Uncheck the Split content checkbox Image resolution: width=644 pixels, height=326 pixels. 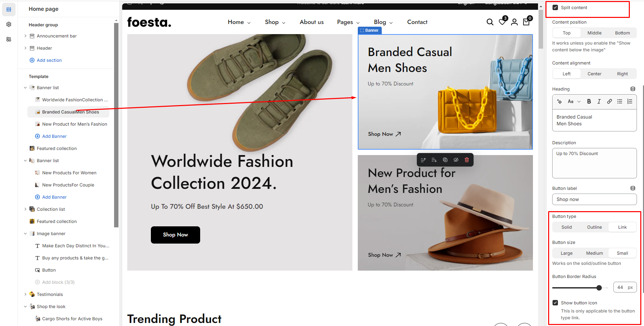coord(555,7)
